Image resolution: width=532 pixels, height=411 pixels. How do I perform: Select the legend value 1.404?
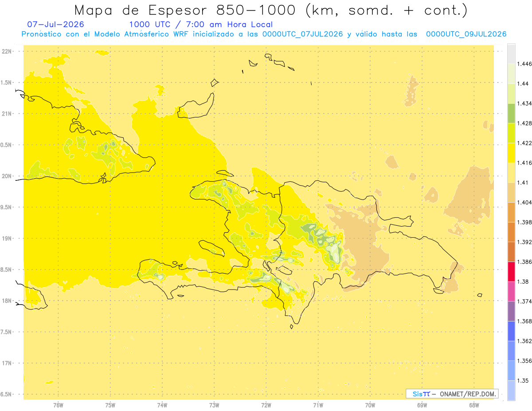tap(524, 202)
